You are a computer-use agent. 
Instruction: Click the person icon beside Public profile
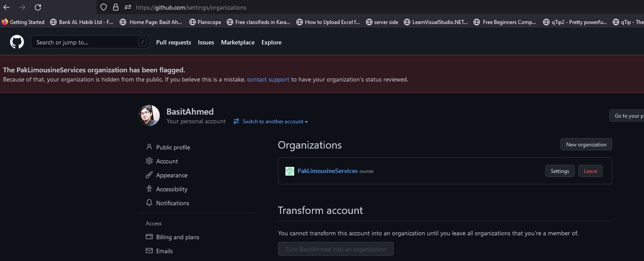click(x=149, y=147)
